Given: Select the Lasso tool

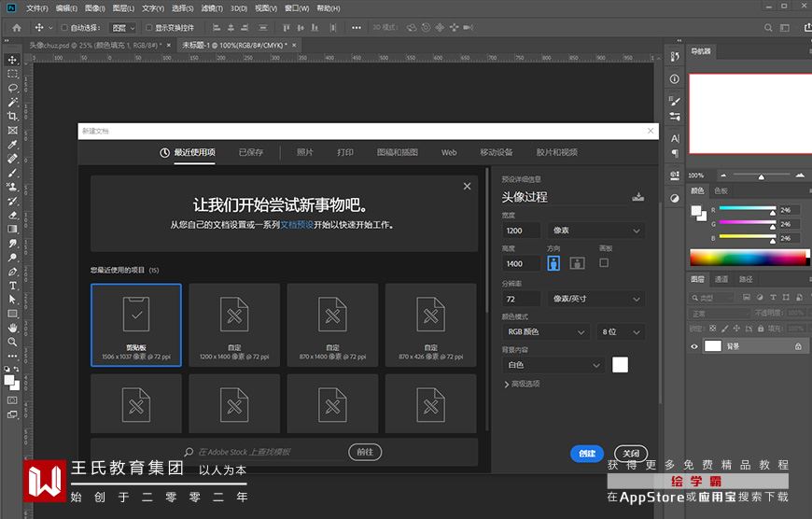Looking at the screenshot, I should pyautogui.click(x=12, y=88).
